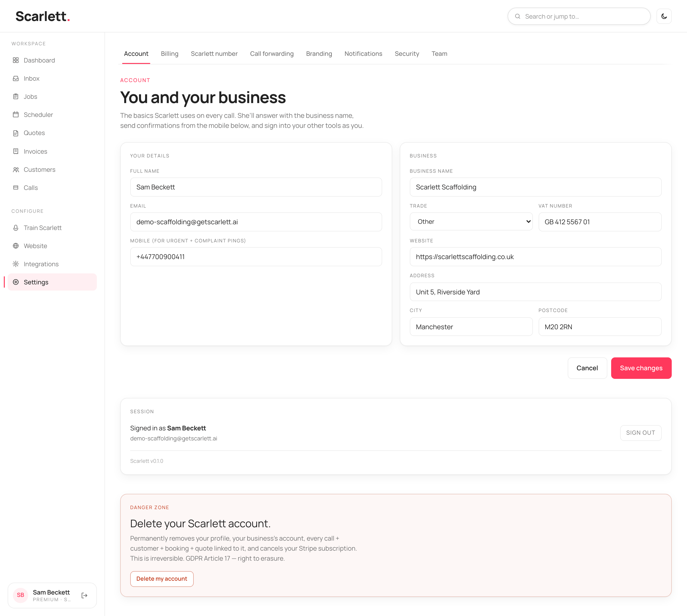Image resolution: width=687 pixels, height=616 pixels.
Task: Click the Email input field
Action: tap(256, 222)
